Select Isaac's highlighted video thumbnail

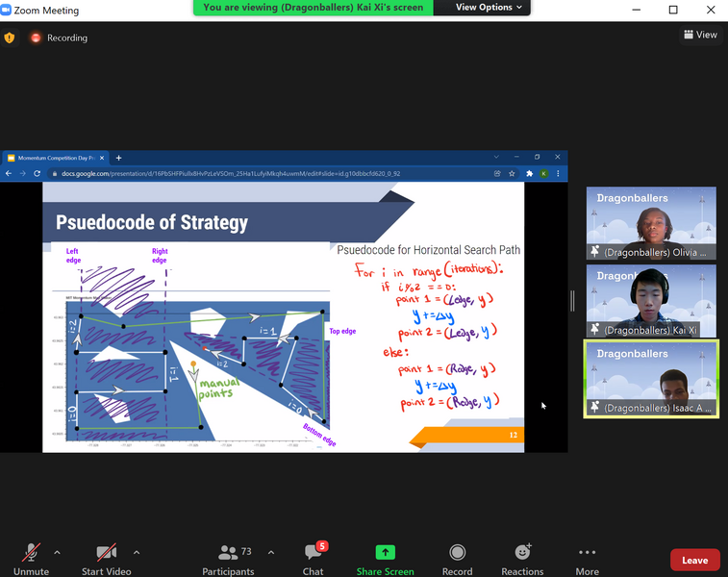coord(651,379)
